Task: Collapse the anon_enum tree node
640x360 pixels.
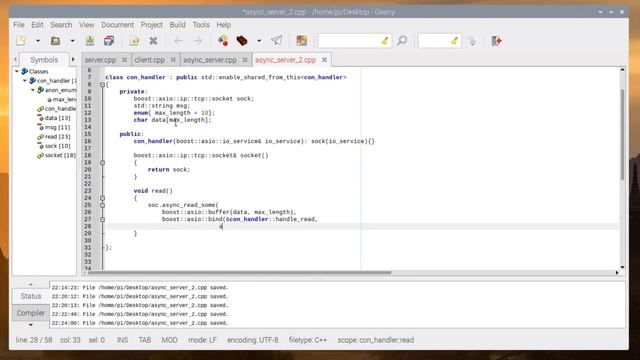Action: click(x=33, y=90)
